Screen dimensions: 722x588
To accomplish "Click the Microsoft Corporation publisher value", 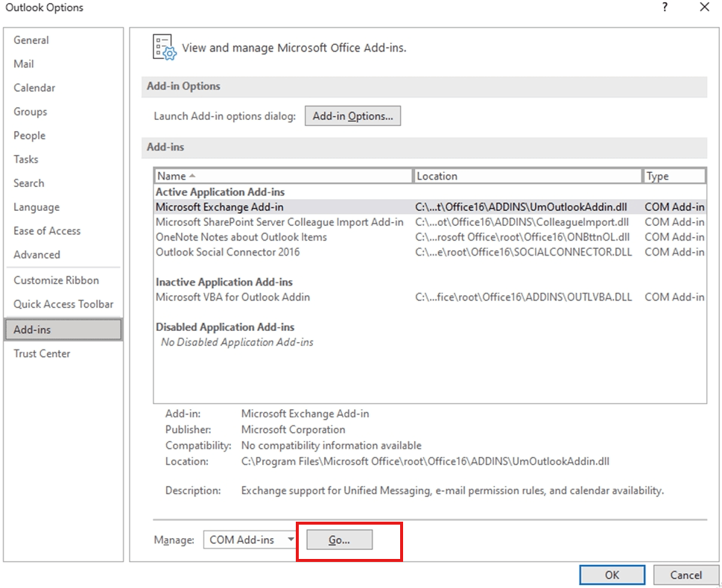I will [294, 429].
